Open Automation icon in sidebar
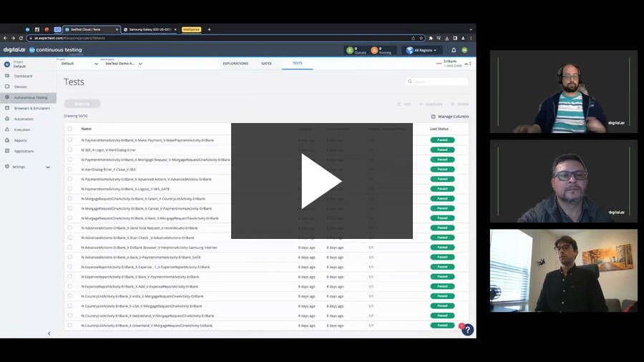Viewport: 644px width, 362px height. [x=7, y=119]
